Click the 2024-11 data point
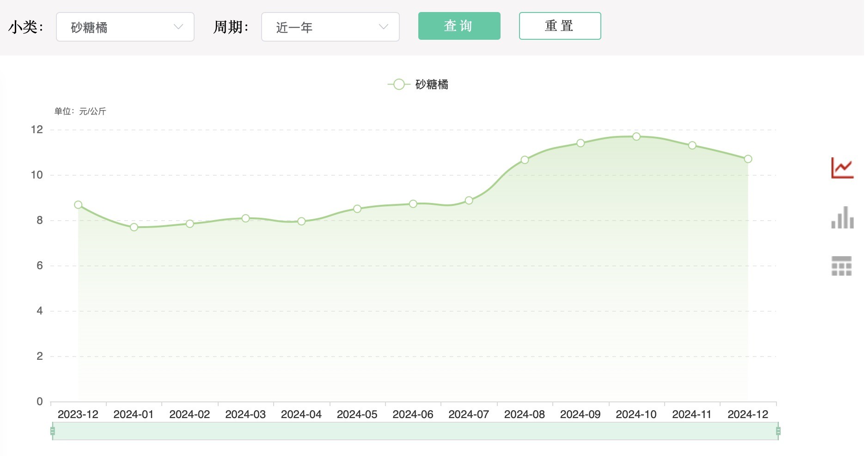The image size is (868, 456). pos(692,145)
